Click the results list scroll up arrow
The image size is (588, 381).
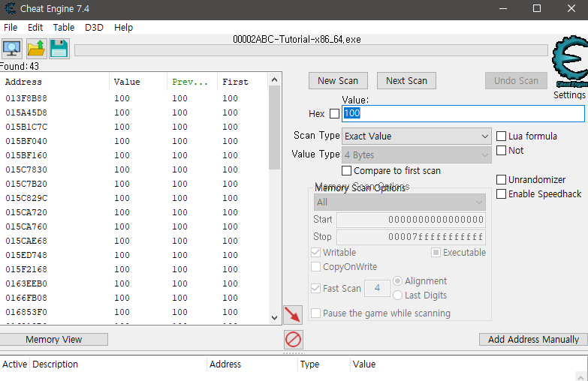[x=275, y=79]
